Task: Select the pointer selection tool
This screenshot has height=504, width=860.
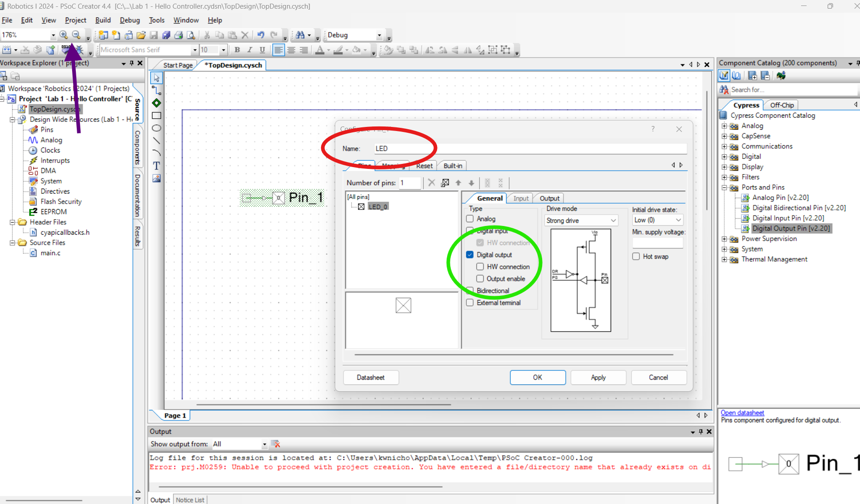Action: coord(157,78)
